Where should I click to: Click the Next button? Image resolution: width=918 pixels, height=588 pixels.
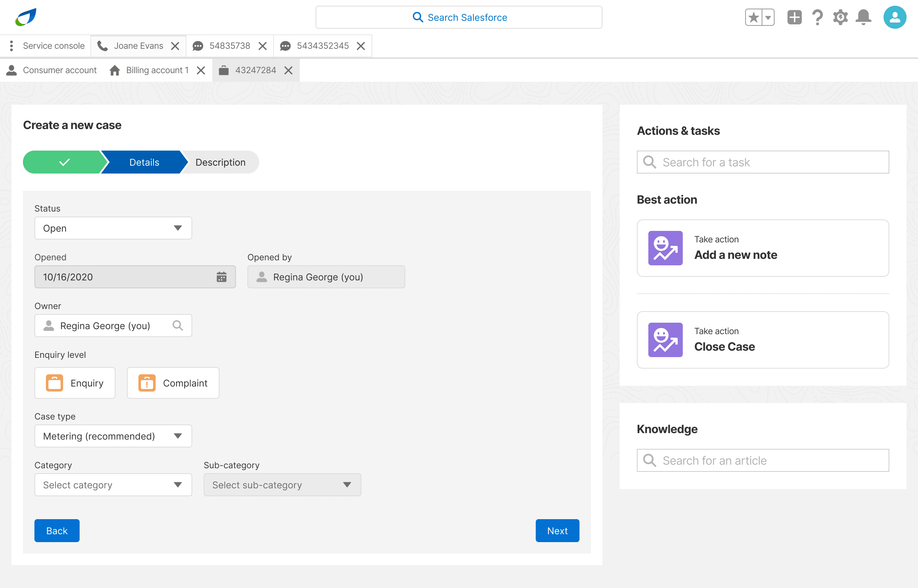pos(557,531)
